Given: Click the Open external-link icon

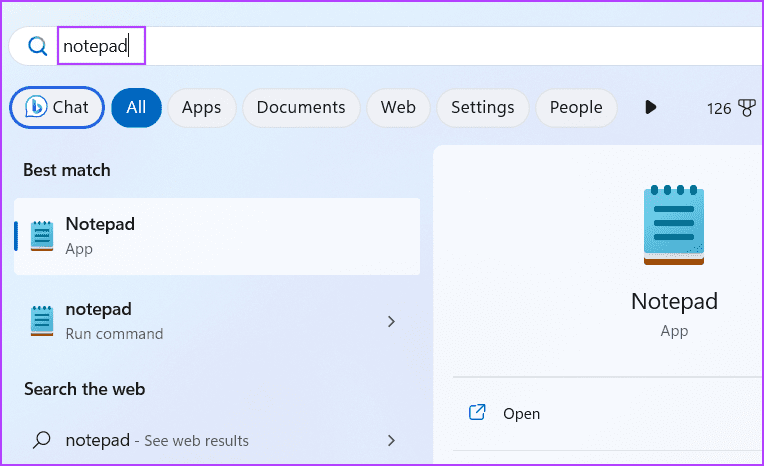Looking at the screenshot, I should pyautogui.click(x=477, y=412).
